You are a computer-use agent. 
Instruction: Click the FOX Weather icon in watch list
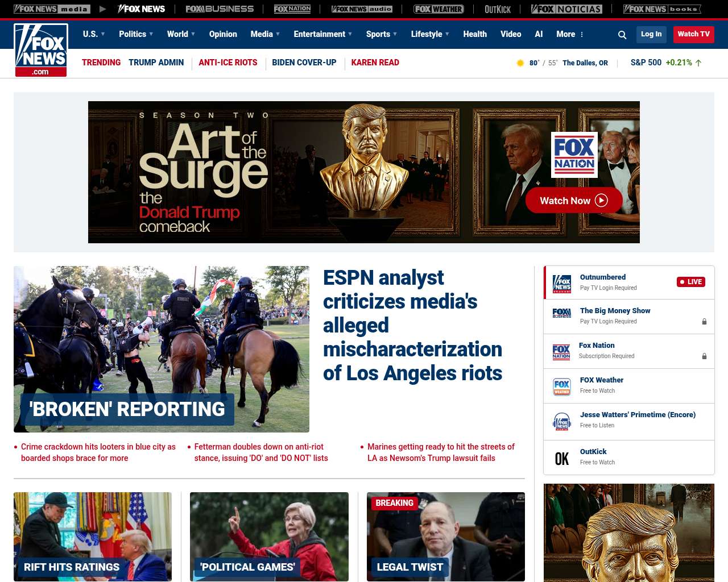(562, 386)
